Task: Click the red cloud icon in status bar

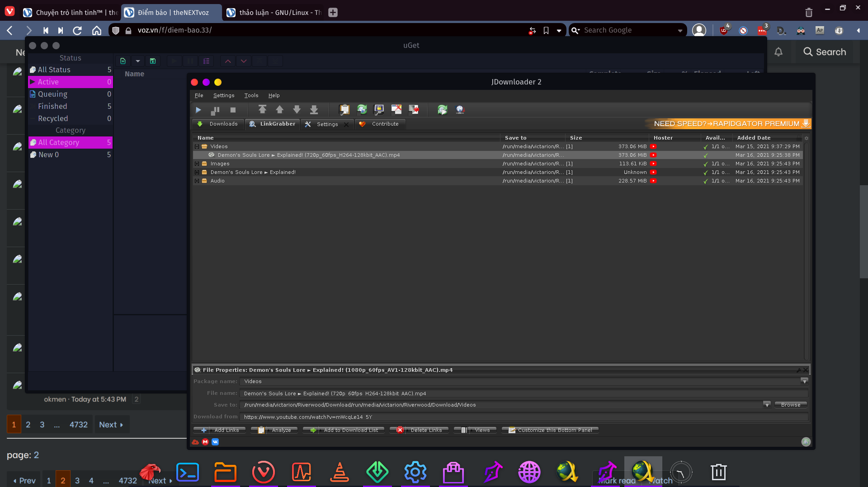Action: coord(195,442)
